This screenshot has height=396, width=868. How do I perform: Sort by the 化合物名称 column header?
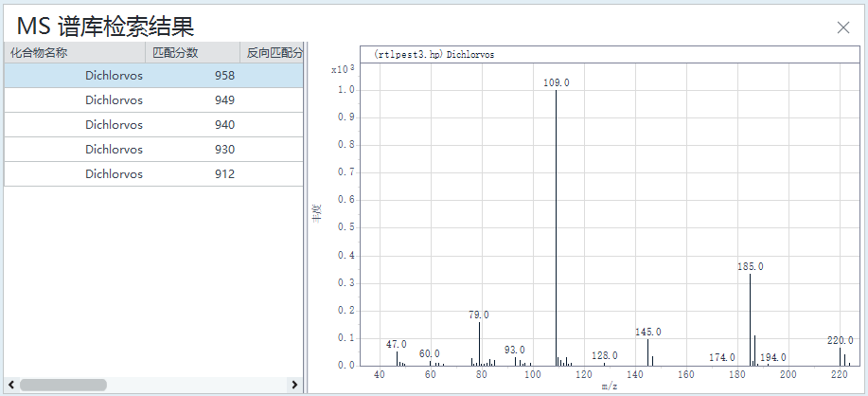(75, 53)
